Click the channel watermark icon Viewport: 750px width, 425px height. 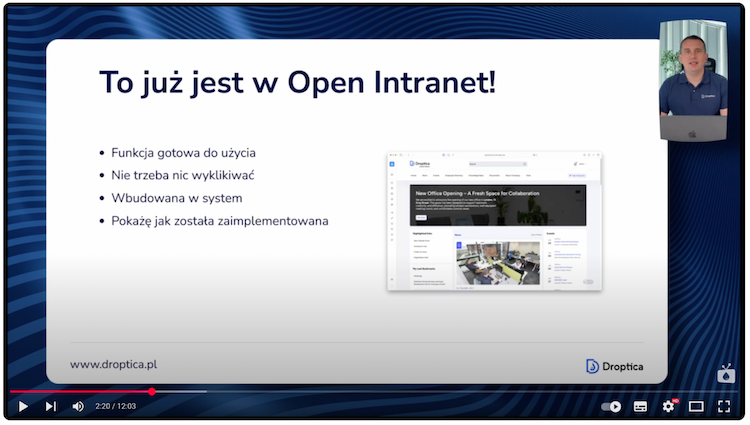coord(726,373)
